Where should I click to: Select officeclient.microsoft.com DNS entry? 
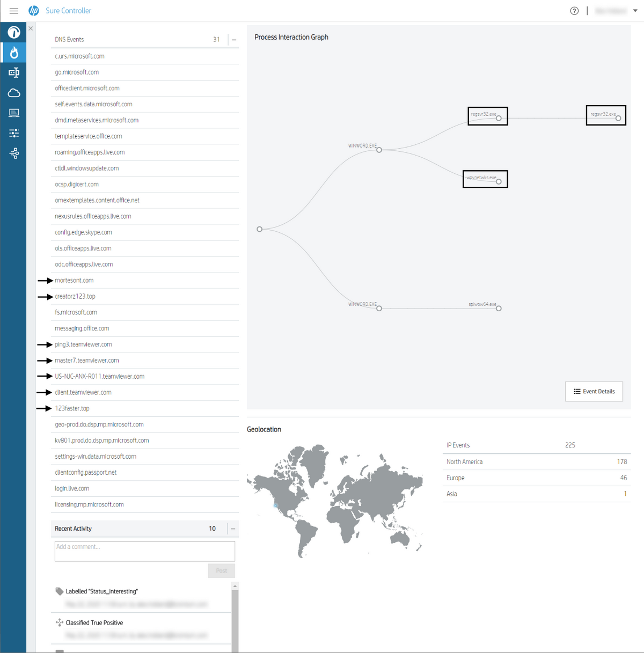pyautogui.click(x=145, y=89)
